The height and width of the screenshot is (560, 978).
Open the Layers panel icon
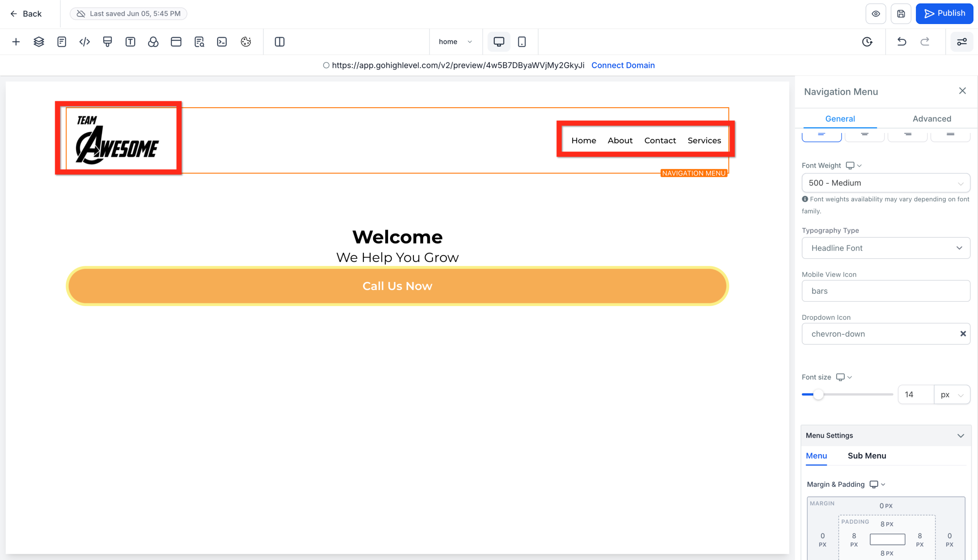point(39,42)
